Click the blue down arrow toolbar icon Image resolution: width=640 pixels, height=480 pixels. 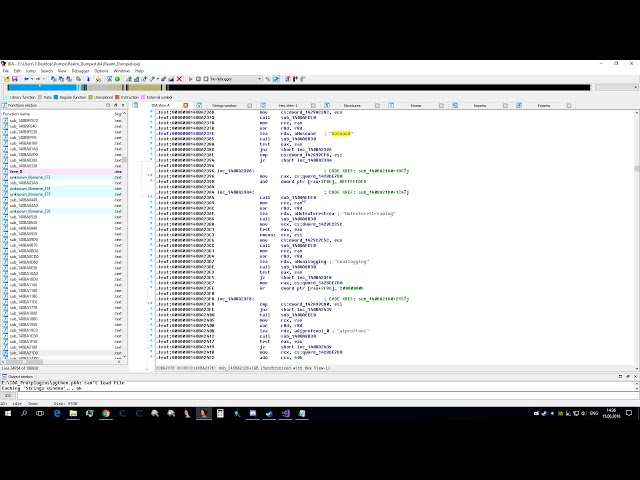pos(88,79)
